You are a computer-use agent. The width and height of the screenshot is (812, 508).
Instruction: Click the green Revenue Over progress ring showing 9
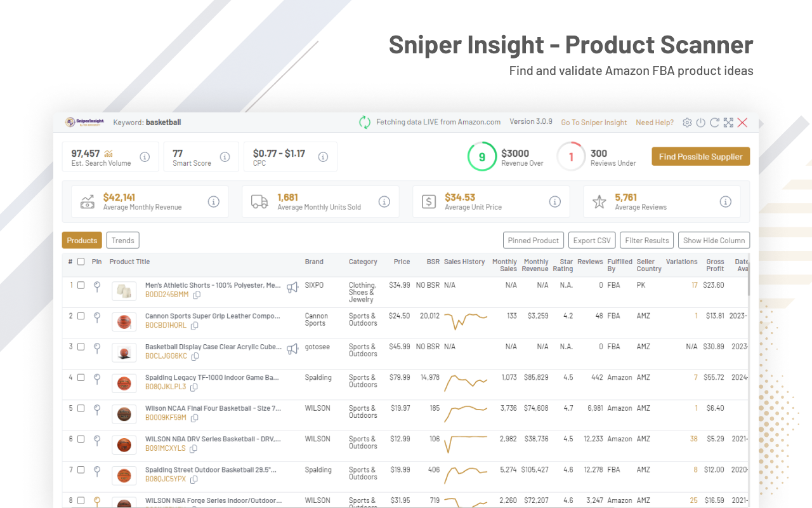click(x=482, y=157)
